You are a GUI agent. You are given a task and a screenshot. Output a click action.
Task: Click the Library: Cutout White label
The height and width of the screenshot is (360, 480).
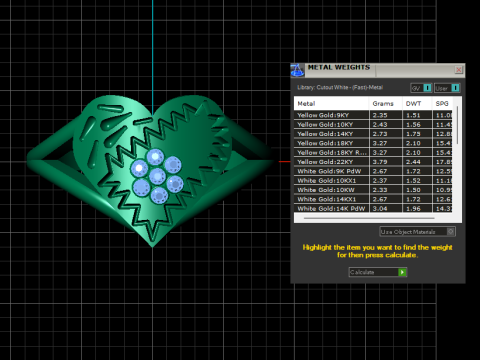[x=340, y=87]
